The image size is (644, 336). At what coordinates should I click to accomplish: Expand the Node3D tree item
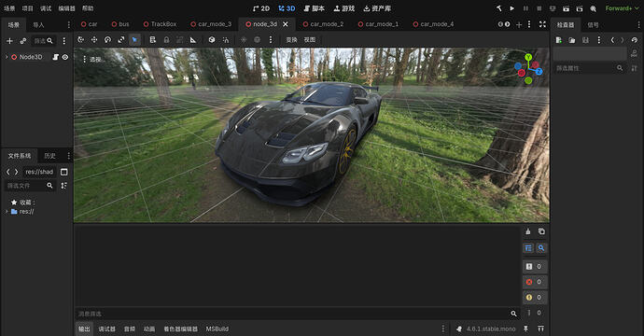[7, 57]
